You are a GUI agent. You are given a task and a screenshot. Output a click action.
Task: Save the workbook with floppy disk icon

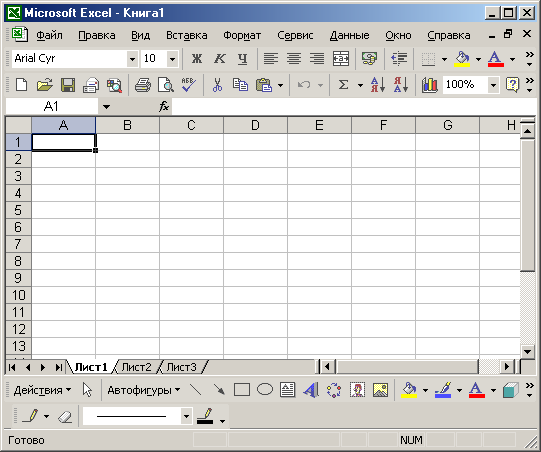68,85
